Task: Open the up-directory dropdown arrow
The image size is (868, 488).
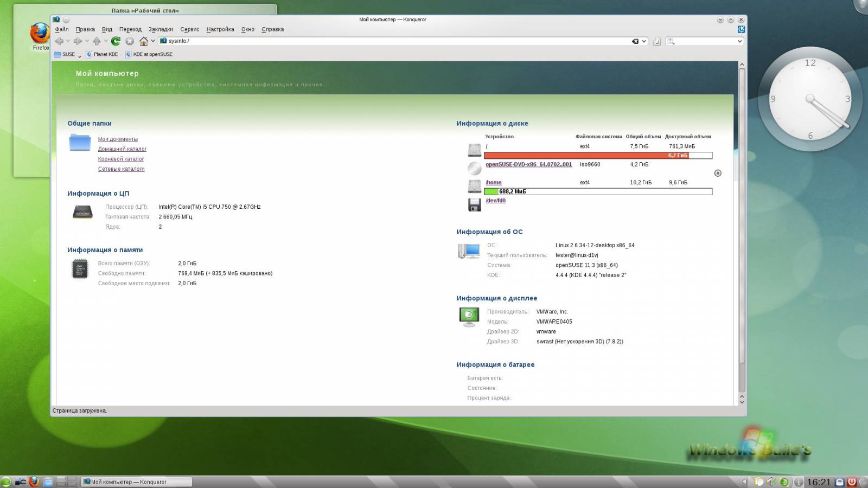Action: coord(106,41)
